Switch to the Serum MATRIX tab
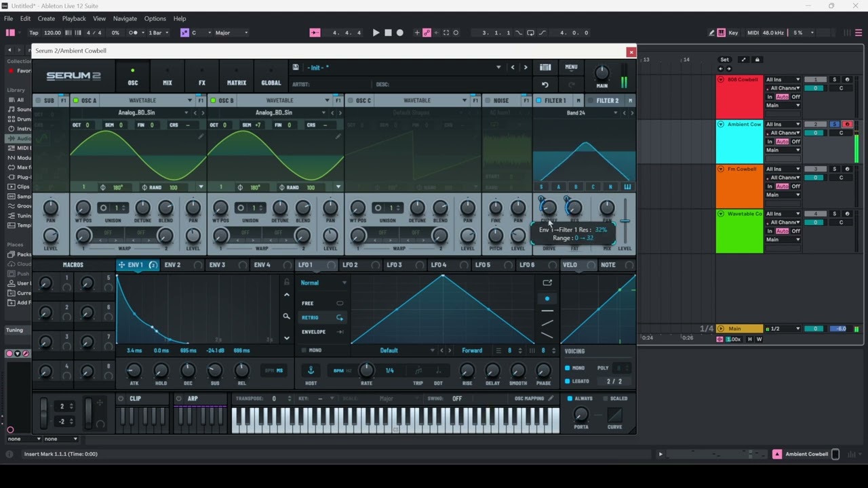This screenshot has height=488, width=868. [x=236, y=77]
